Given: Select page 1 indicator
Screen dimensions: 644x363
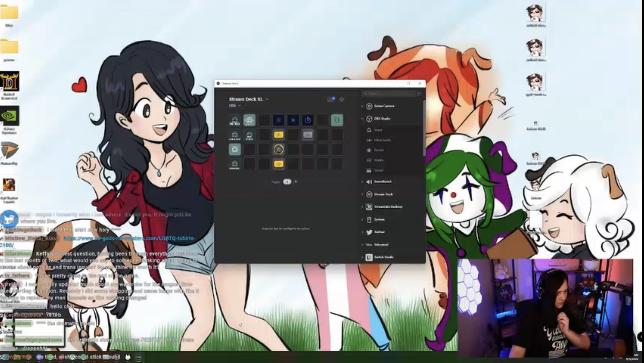Looking at the screenshot, I should [x=287, y=181].
